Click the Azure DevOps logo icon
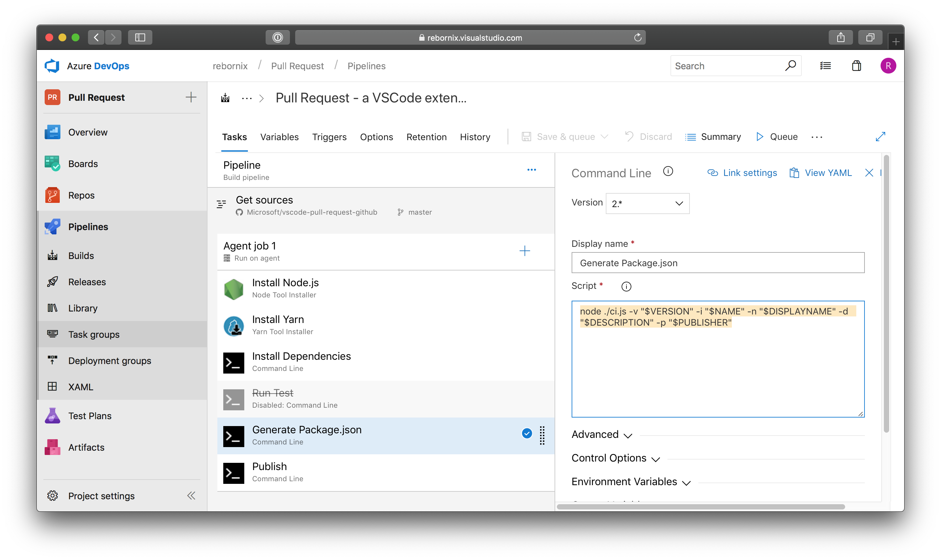This screenshot has height=560, width=941. tap(52, 66)
